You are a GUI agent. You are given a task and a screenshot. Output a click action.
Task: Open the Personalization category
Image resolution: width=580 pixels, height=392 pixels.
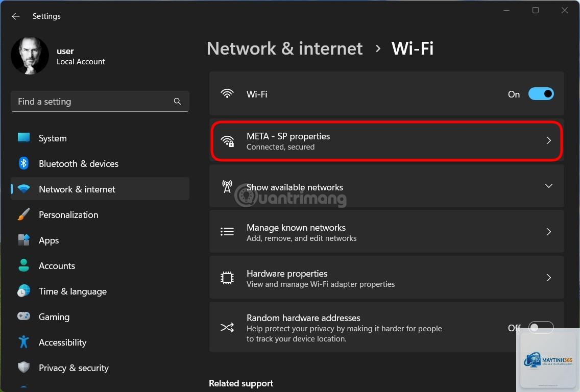click(x=100, y=214)
